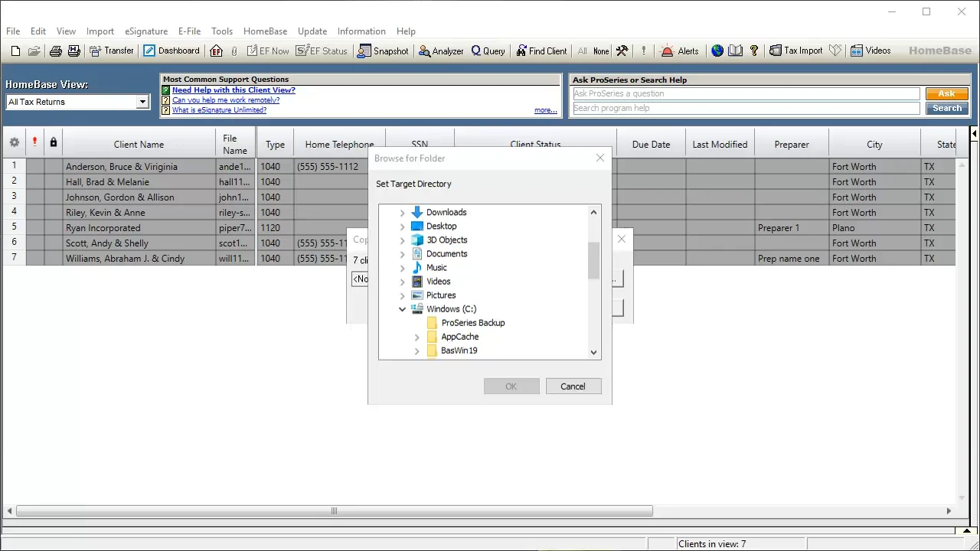This screenshot has width=980, height=551.
Task: Click the yellow question mark help icon
Action: click(x=754, y=51)
